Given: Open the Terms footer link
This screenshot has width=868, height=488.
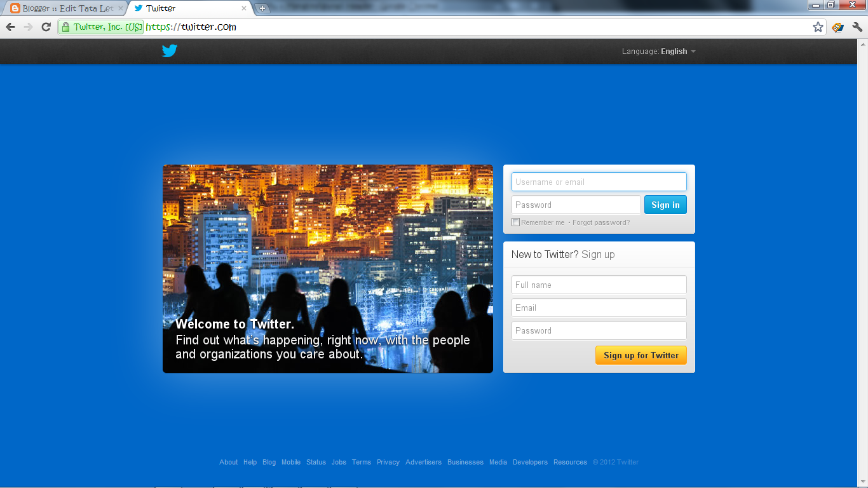Looking at the screenshot, I should (x=362, y=462).
